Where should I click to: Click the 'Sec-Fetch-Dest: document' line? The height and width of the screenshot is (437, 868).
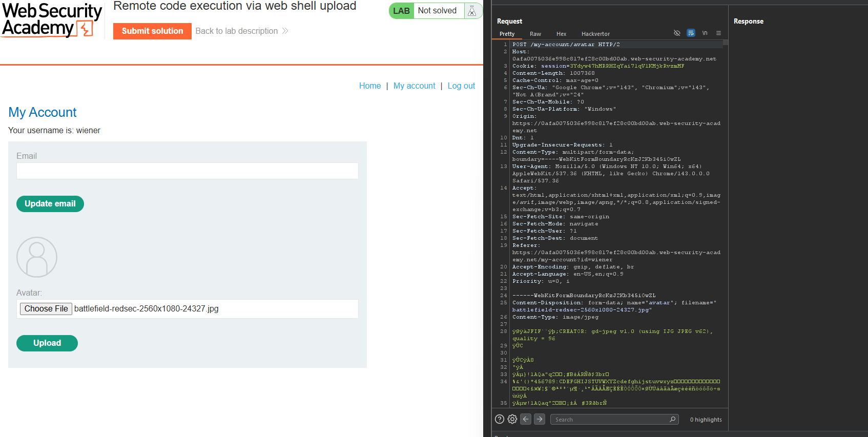click(555, 238)
